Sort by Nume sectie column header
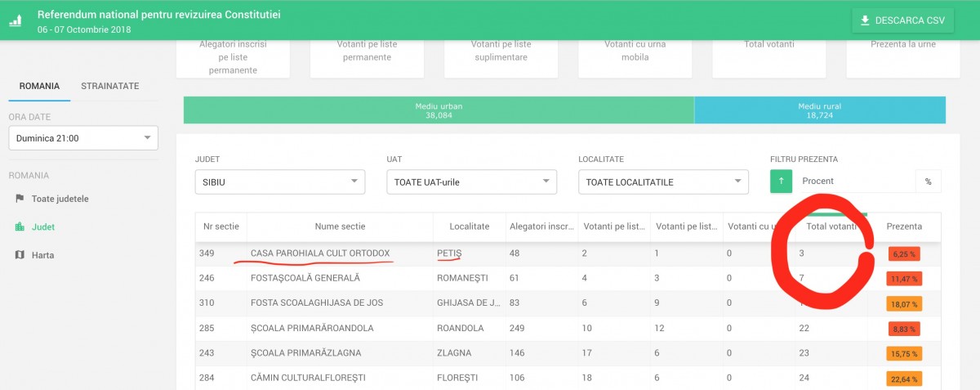This screenshot has height=390, width=980. (x=340, y=226)
